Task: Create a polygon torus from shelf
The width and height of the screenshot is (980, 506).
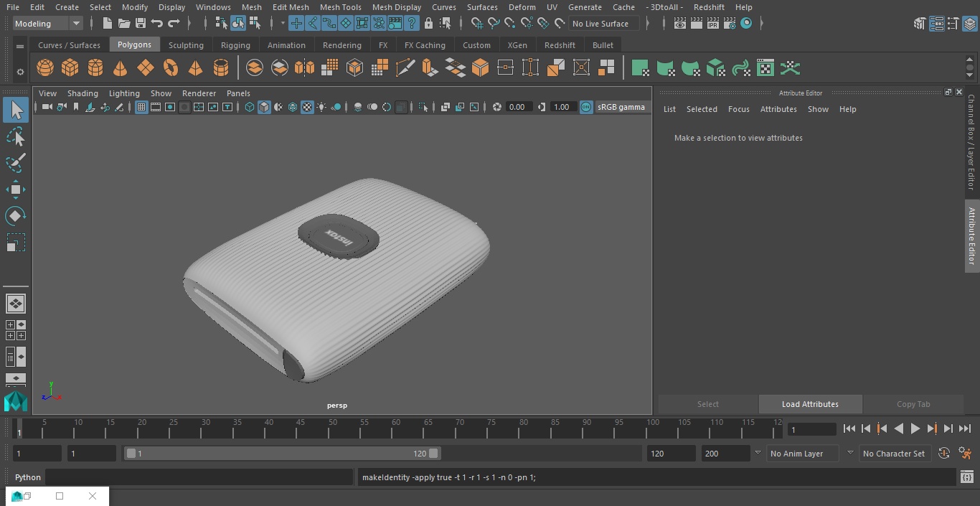Action: (x=171, y=68)
